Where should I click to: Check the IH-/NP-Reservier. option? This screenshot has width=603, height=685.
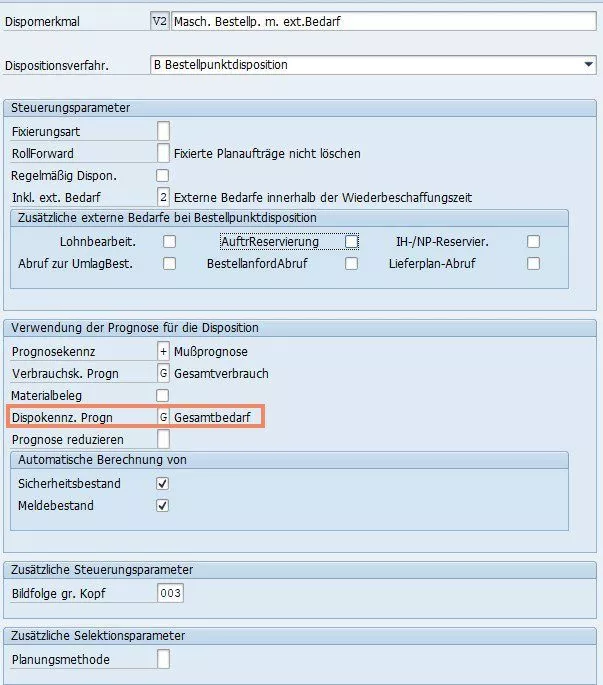click(x=534, y=241)
